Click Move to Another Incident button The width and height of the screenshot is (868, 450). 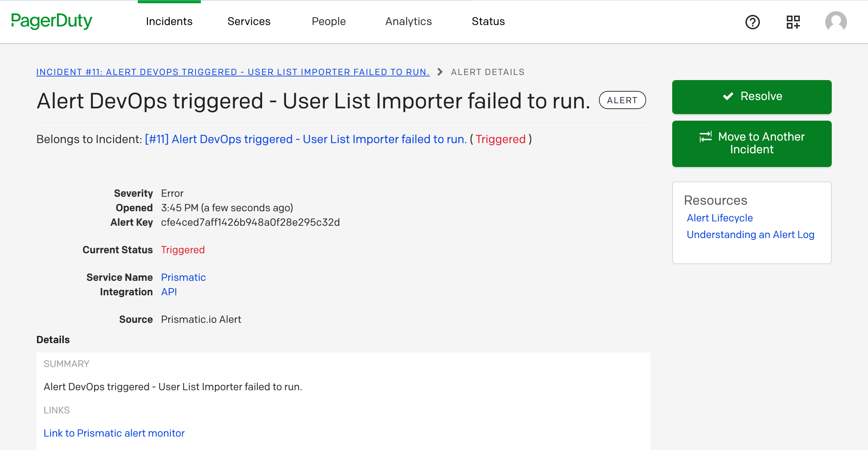752,143
